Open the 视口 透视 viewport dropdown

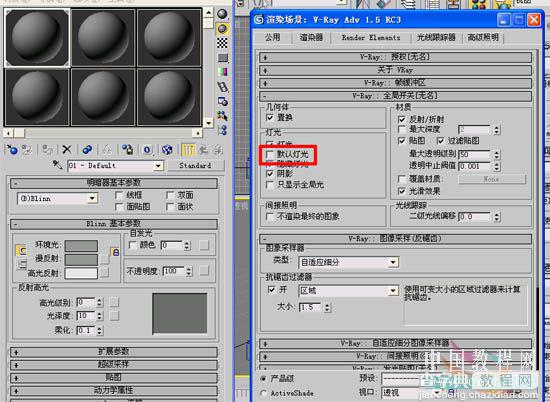pyautogui.click(x=437, y=393)
